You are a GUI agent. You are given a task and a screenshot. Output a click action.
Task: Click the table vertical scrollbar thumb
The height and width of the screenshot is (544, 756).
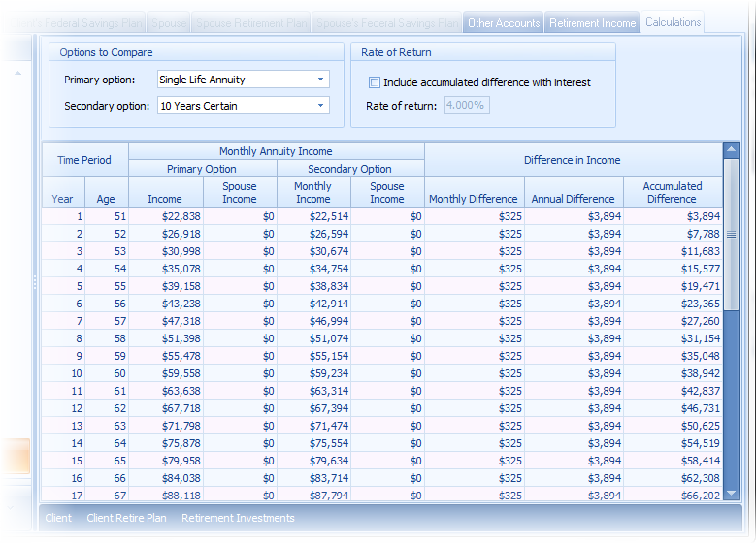[x=731, y=234]
